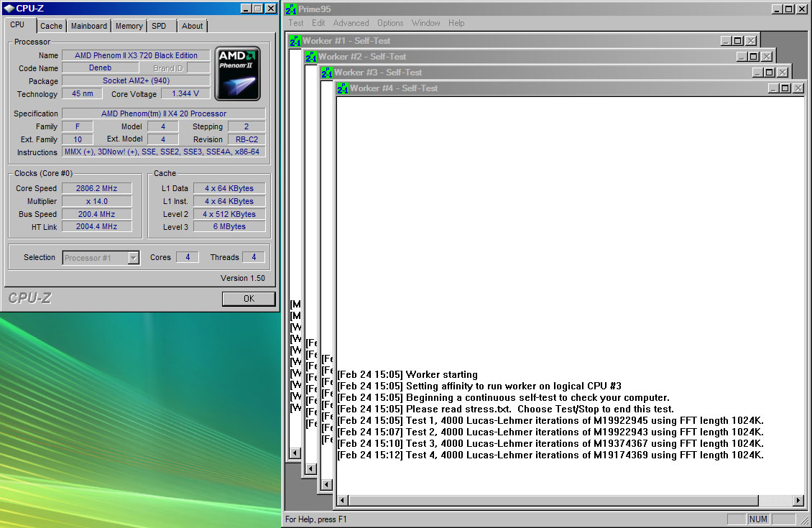The width and height of the screenshot is (812, 528).
Task: Click the bus speed value '200.4 MHz'
Action: 97,214
